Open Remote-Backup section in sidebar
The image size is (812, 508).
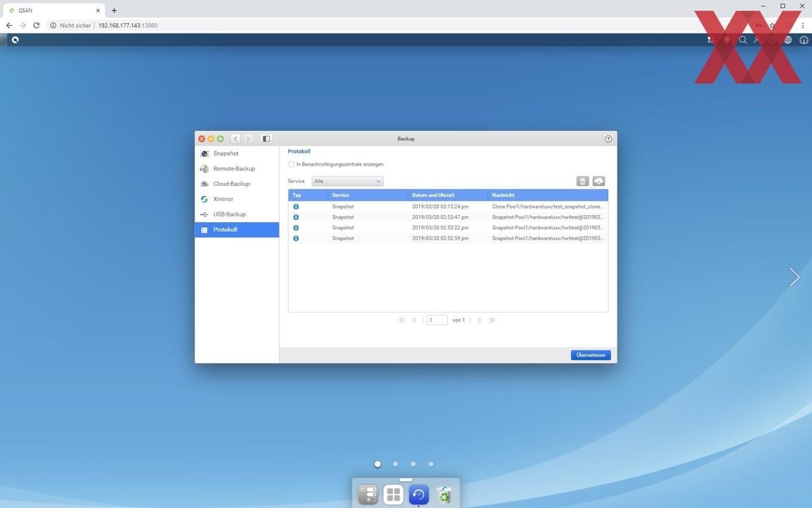coord(237,169)
